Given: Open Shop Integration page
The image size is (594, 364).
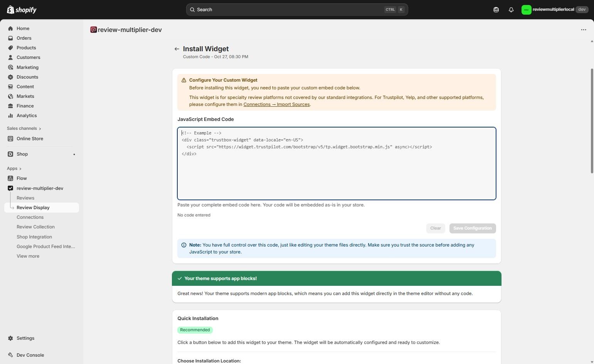Looking at the screenshot, I should pos(34,237).
